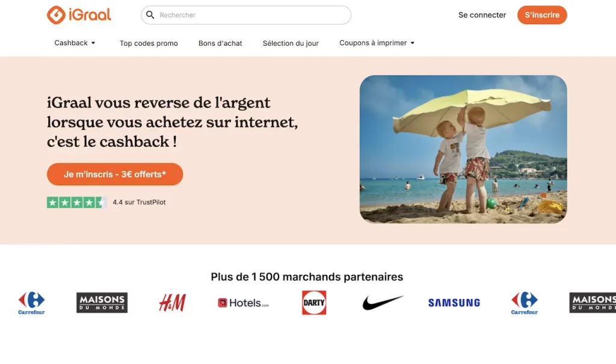The width and height of the screenshot is (616, 364).
Task: Open the Hotels.com partner logo
Action: (x=243, y=303)
